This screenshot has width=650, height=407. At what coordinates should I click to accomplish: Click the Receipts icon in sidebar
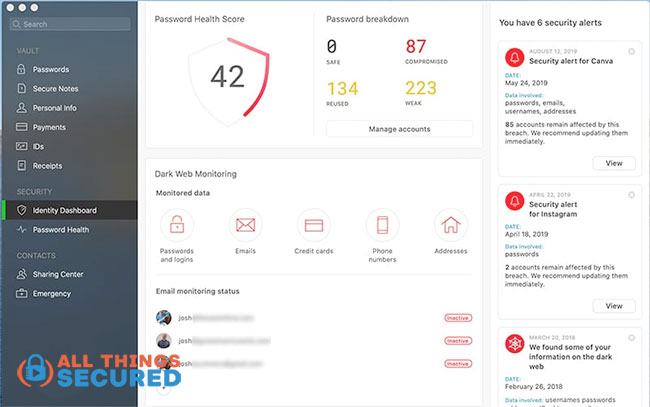(21, 165)
